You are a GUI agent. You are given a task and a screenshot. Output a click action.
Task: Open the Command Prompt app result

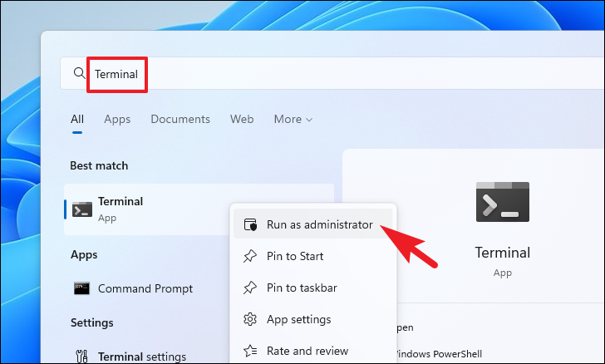point(146,288)
